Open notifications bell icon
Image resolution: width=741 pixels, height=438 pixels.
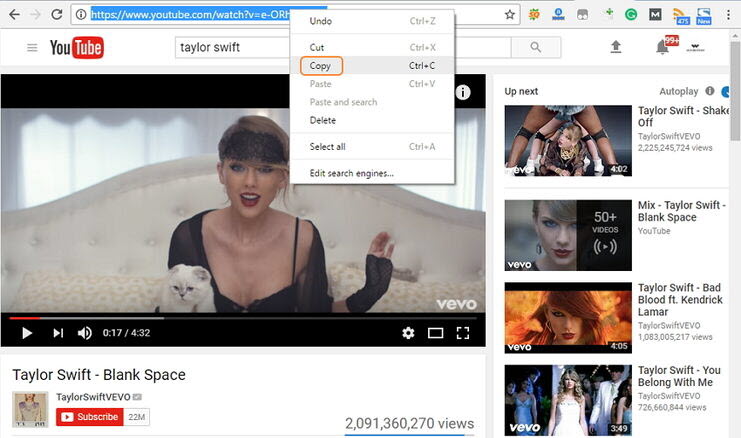click(x=663, y=47)
